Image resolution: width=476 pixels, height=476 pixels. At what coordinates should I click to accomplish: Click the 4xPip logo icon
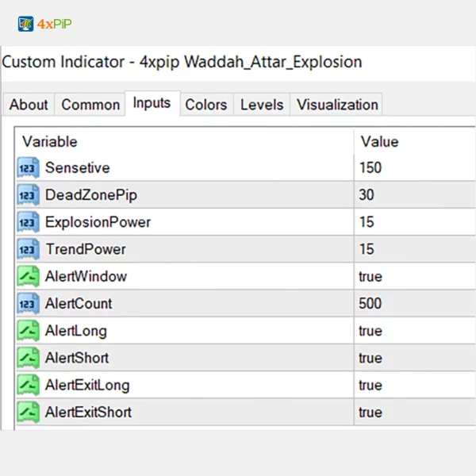tap(25, 24)
